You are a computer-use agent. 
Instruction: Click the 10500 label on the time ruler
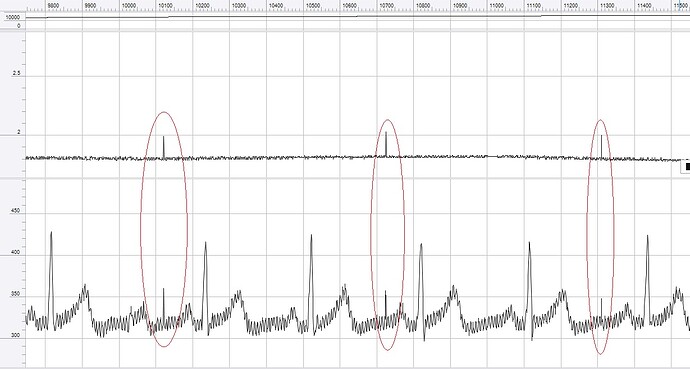coord(313,5)
